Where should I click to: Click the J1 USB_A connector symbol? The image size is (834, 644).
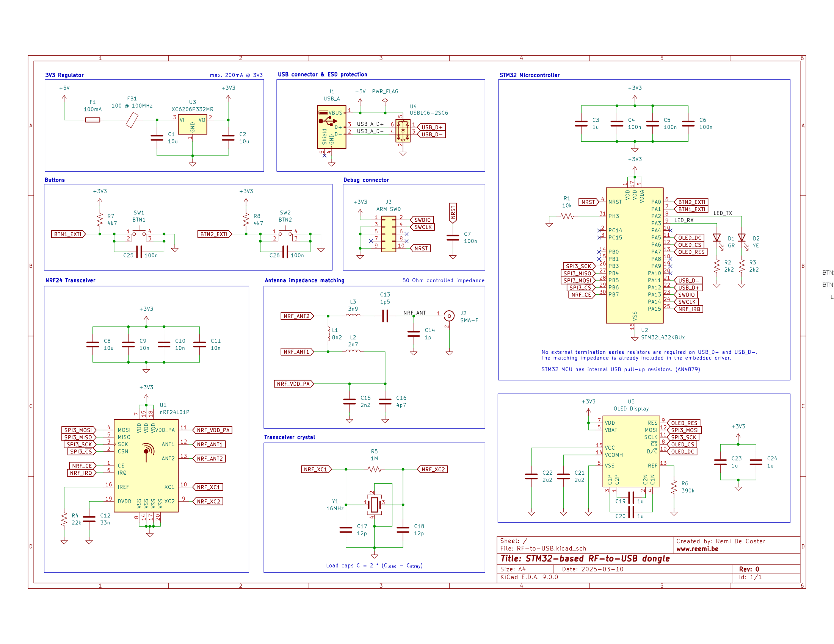[x=331, y=127]
